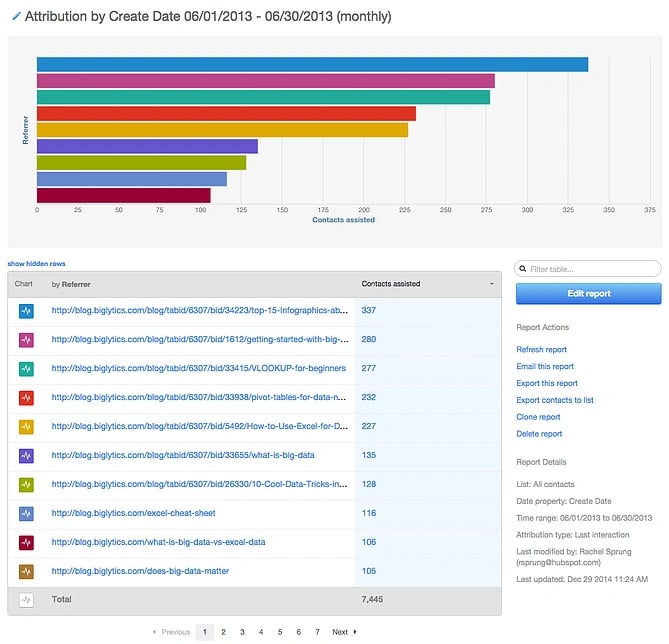Click the white chart icon in Total row
Screen dimensions: 669x644
click(27, 599)
